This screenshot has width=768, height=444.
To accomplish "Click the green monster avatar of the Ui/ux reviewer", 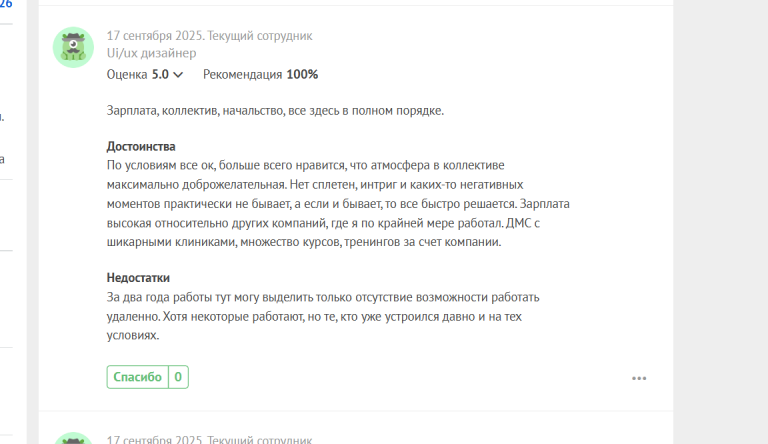I will [73, 47].
